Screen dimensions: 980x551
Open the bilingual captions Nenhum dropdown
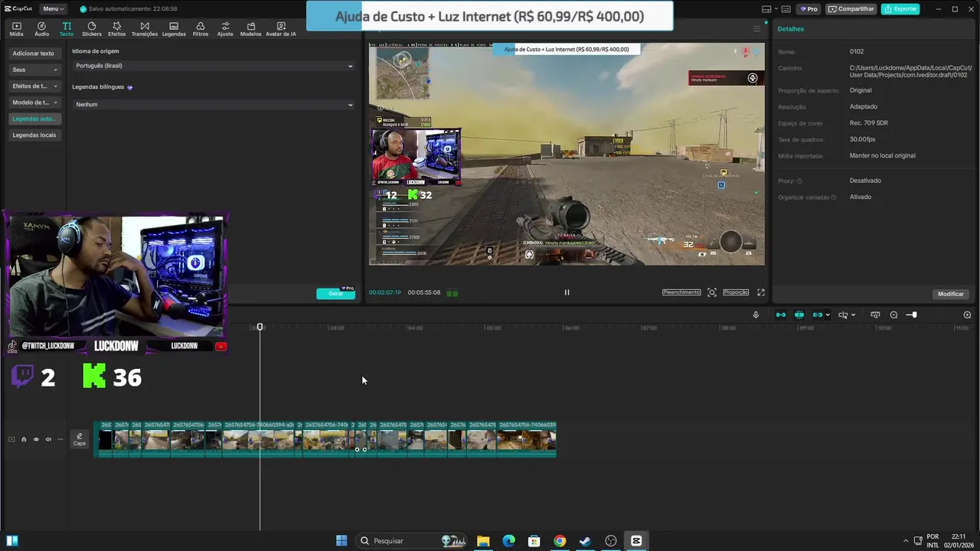tap(214, 104)
